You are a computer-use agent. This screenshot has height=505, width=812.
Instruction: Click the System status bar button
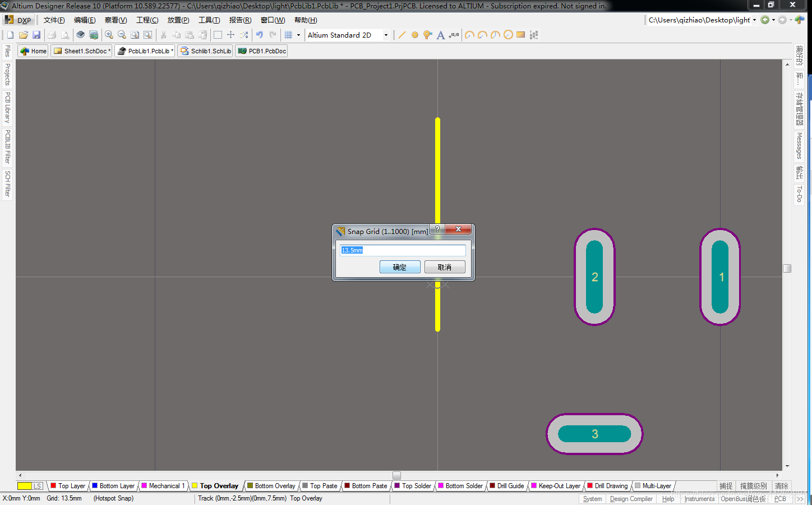click(x=592, y=499)
